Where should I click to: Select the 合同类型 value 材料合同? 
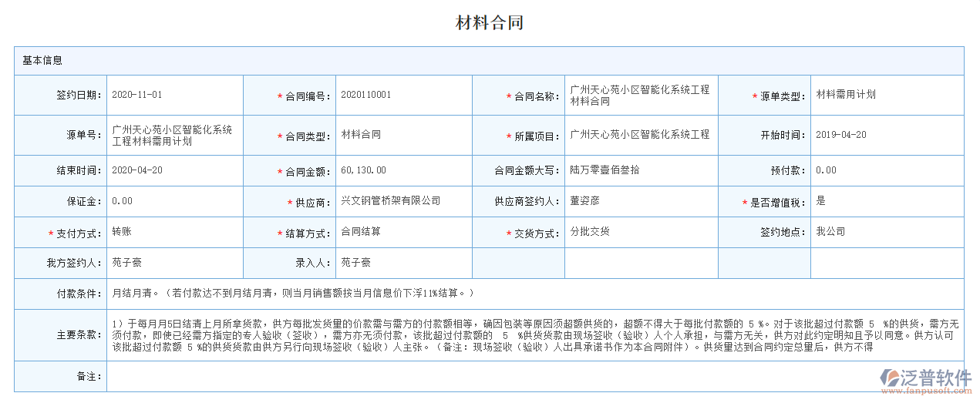[361, 135]
